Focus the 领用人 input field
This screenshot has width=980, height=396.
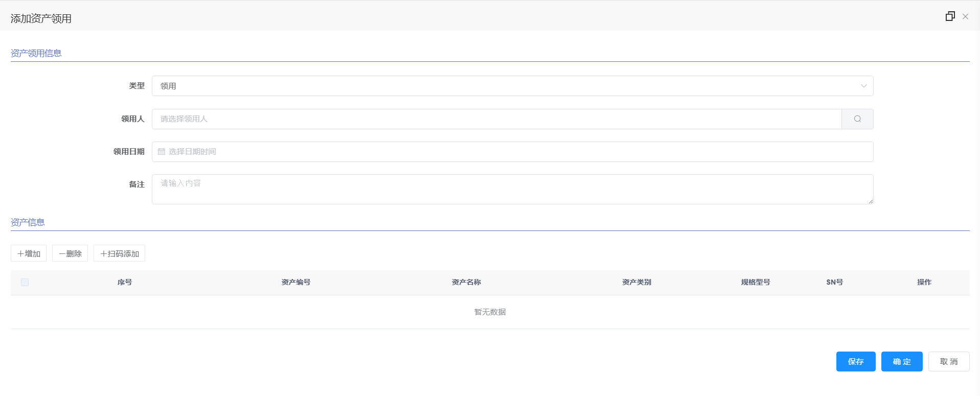[496, 119]
